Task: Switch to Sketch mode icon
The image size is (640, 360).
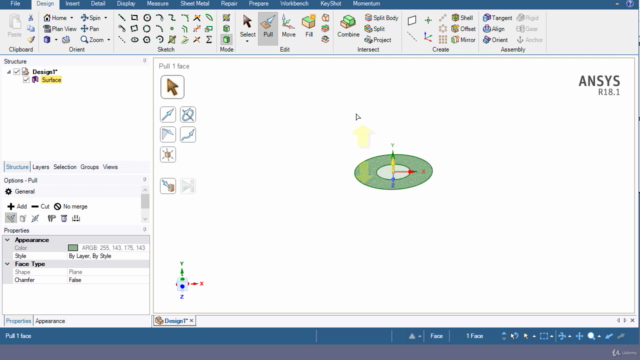Action: pos(227,18)
